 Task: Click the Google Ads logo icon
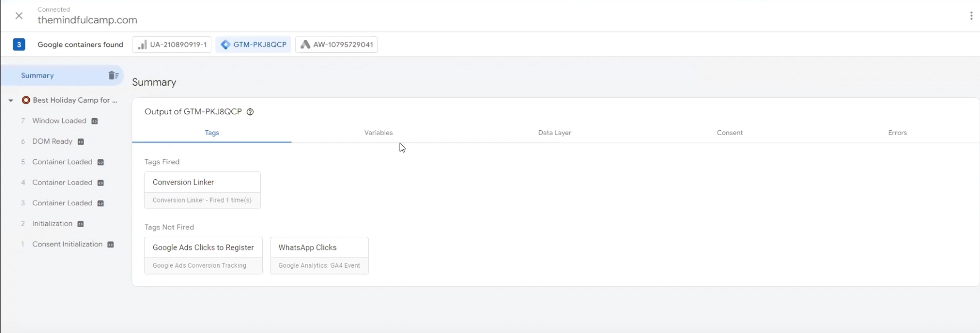coord(305,45)
